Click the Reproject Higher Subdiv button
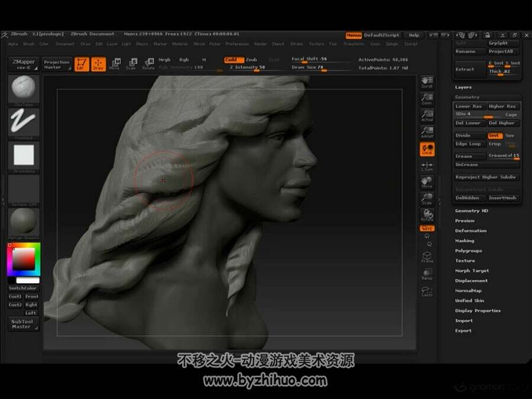532x399 pixels. point(486,177)
